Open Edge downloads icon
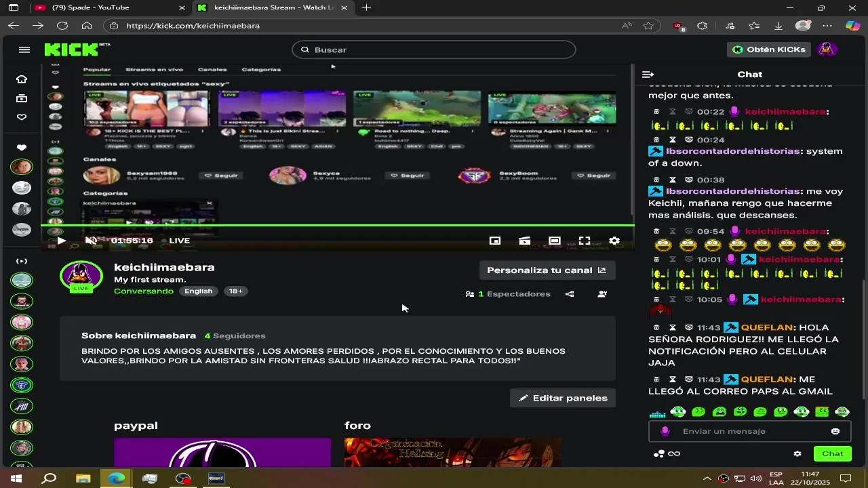The width and height of the screenshot is (868, 488). point(778,26)
